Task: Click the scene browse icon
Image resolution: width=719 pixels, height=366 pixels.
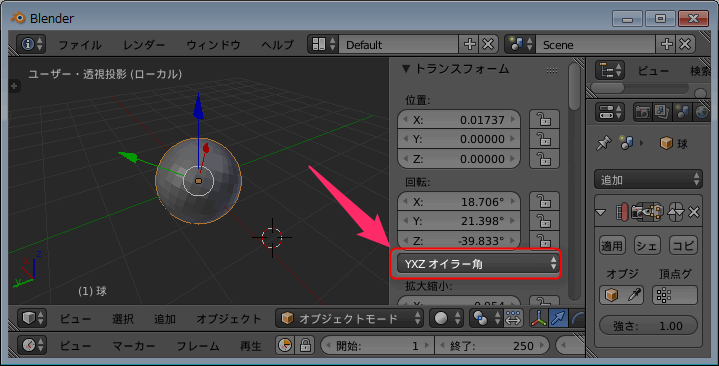Action: pyautogui.click(x=520, y=44)
